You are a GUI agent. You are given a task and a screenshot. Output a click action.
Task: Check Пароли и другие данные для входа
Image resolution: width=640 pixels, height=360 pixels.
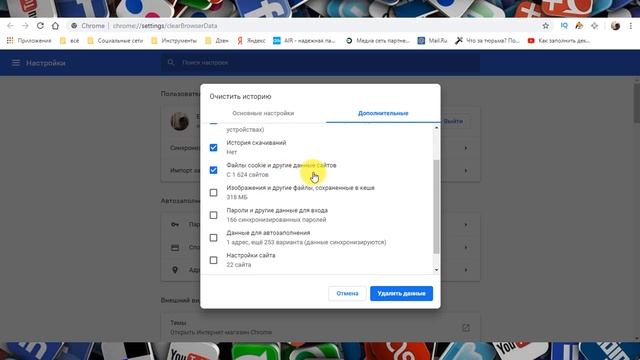[x=213, y=215]
